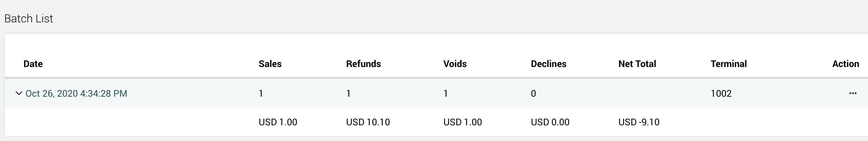868x141 pixels.
Task: Click the Declines column header
Action: tap(548, 64)
